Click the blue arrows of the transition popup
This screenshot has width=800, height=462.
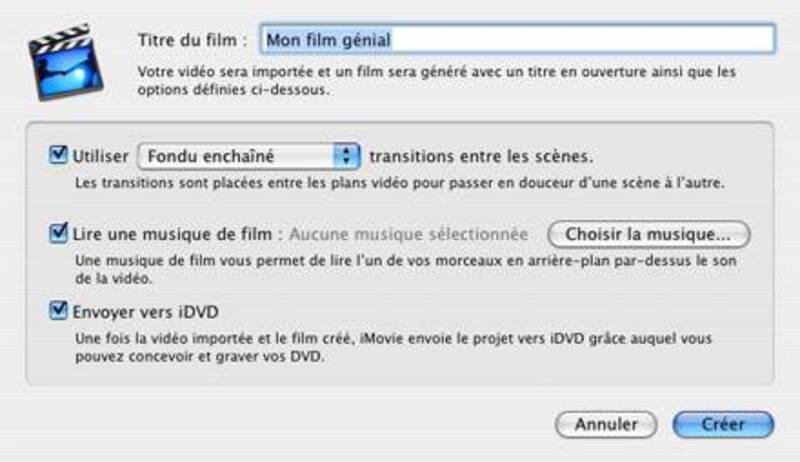tap(346, 156)
